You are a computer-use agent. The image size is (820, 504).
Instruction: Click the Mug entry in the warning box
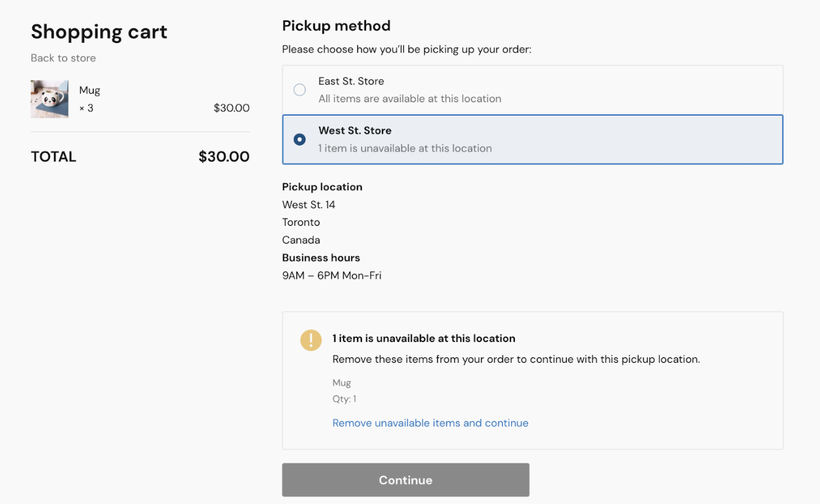341,382
